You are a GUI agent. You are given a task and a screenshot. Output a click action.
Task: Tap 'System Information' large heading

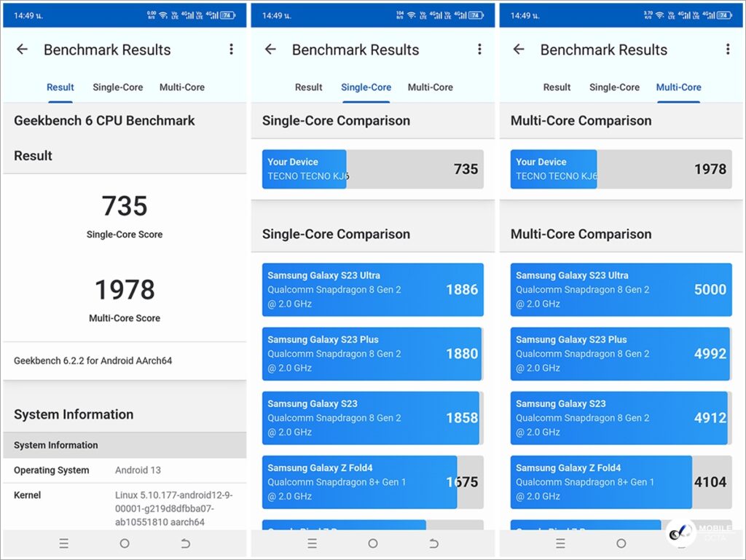coord(74,414)
